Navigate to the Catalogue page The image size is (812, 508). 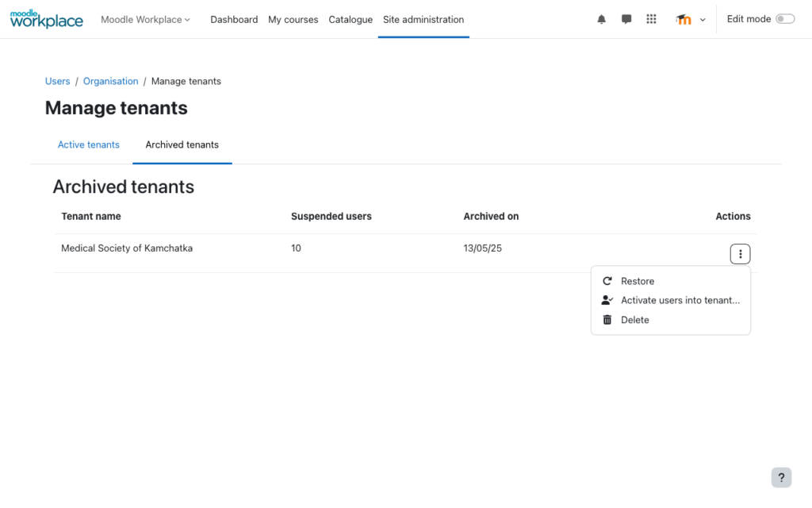(x=350, y=20)
